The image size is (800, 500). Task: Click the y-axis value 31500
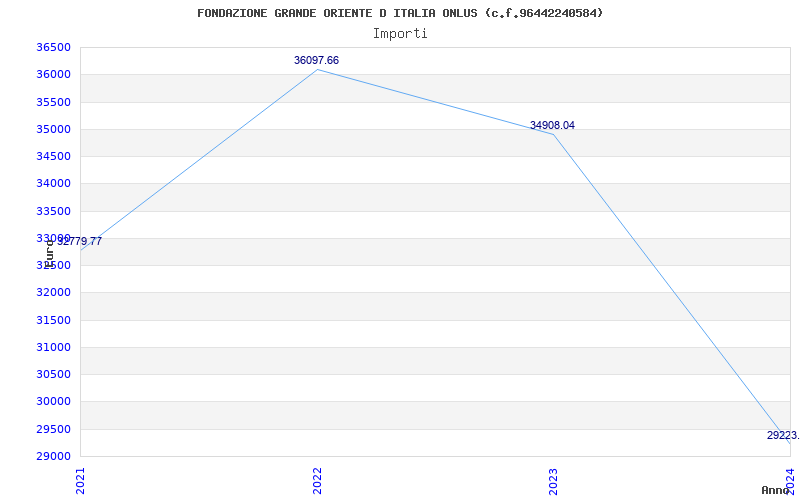click(x=53, y=320)
